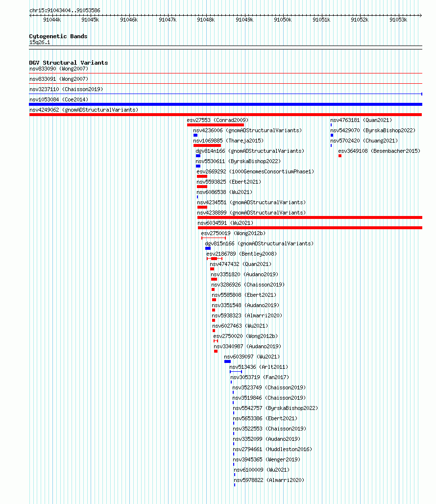Open nsv3519846 (Chaisson2019) variant
The height and width of the screenshot is (504, 436).
pyautogui.click(x=269, y=398)
